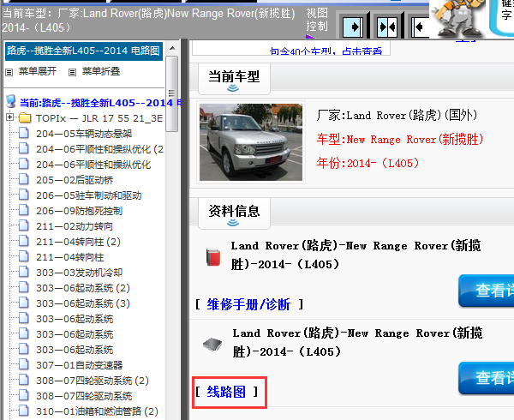Click page icon beside 303—03发动机冷却
The image size is (514, 420).
[x=24, y=272]
